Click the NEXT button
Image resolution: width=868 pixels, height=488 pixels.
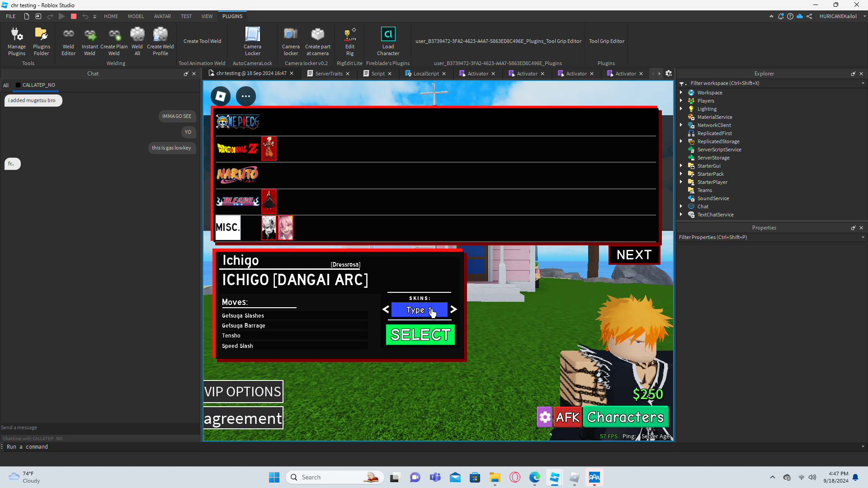(x=634, y=255)
